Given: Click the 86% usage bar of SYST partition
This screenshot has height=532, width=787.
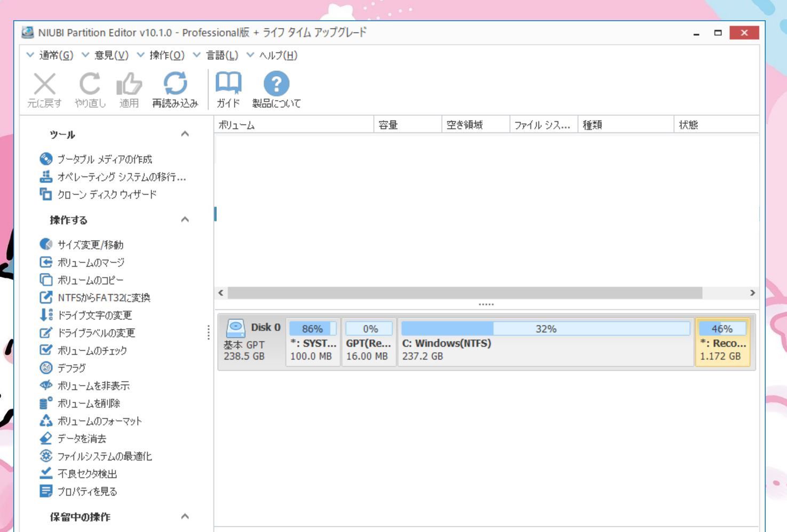Looking at the screenshot, I should pos(313,329).
